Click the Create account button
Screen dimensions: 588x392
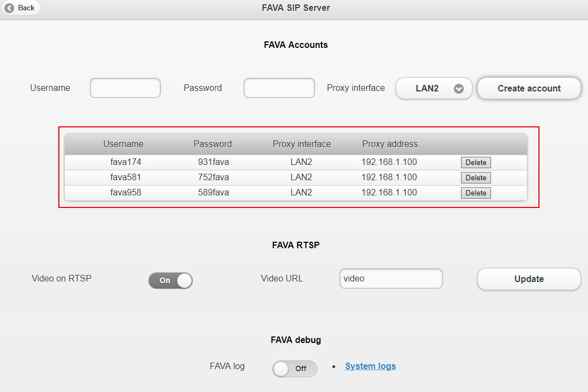pyautogui.click(x=529, y=88)
